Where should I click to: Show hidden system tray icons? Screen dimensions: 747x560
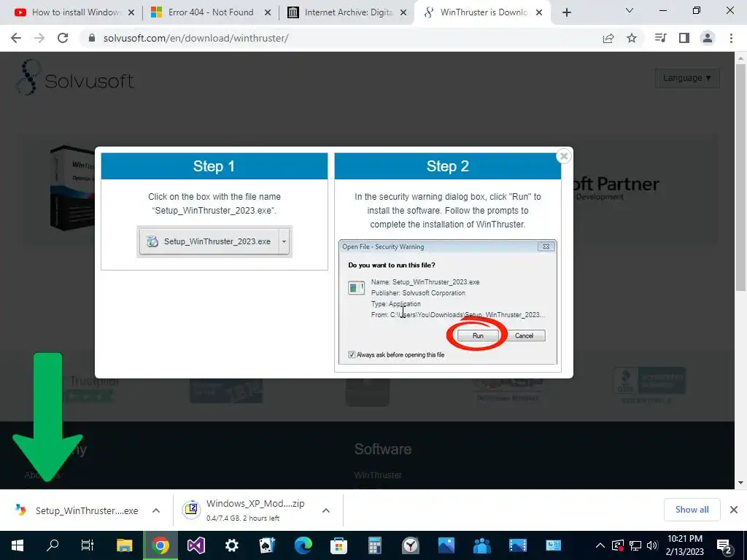600,545
